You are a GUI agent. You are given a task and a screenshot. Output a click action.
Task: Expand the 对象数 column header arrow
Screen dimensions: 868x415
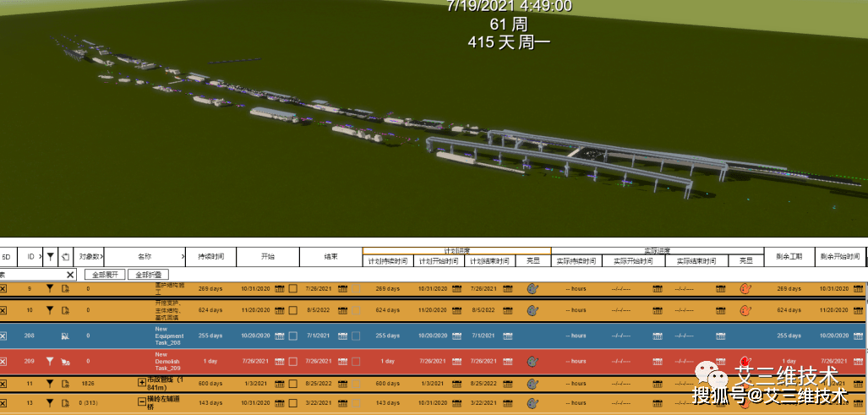[x=102, y=257]
